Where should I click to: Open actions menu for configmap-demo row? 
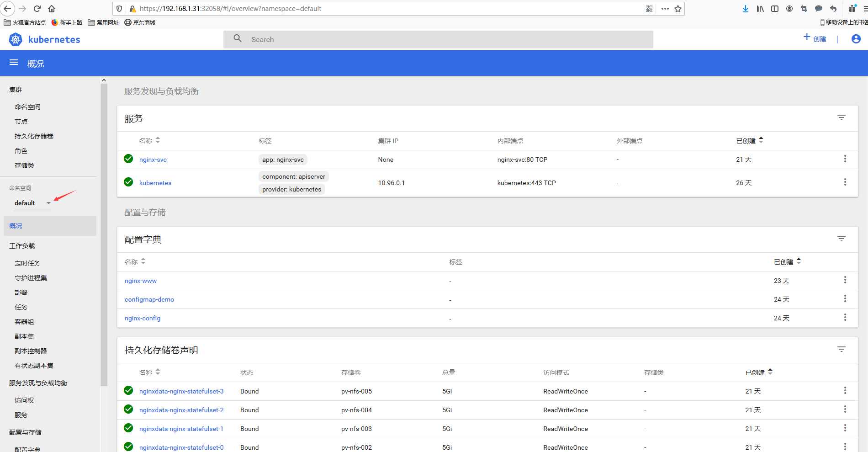pyautogui.click(x=845, y=299)
